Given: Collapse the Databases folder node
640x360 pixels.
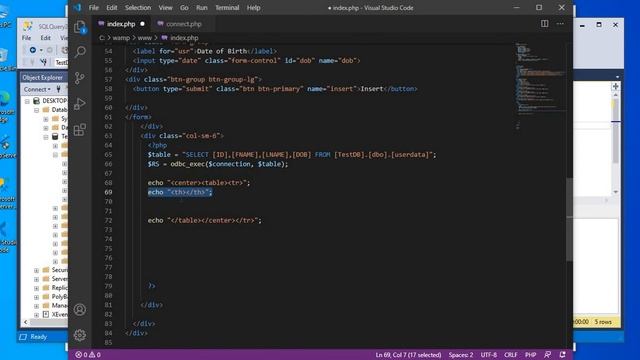Looking at the screenshot, I should (36, 110).
